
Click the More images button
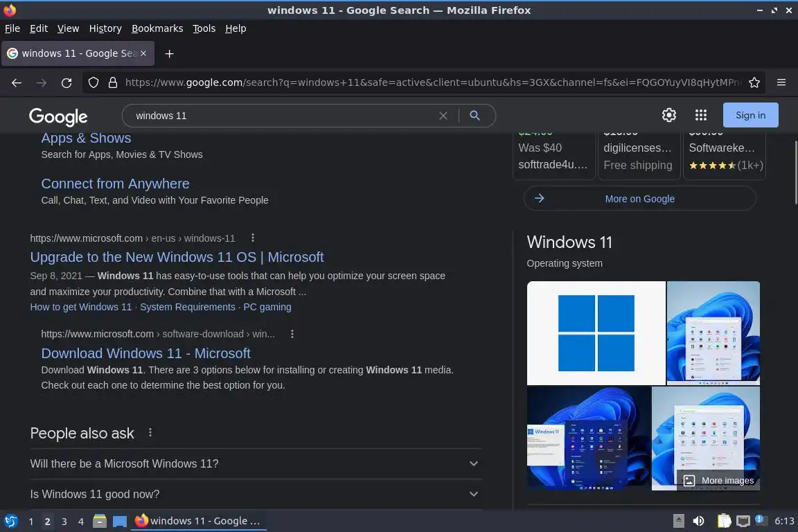coord(718,480)
